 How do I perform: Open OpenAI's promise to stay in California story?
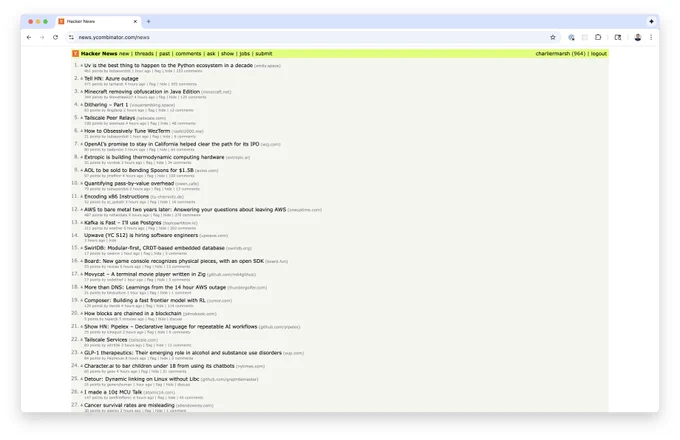click(x=171, y=144)
